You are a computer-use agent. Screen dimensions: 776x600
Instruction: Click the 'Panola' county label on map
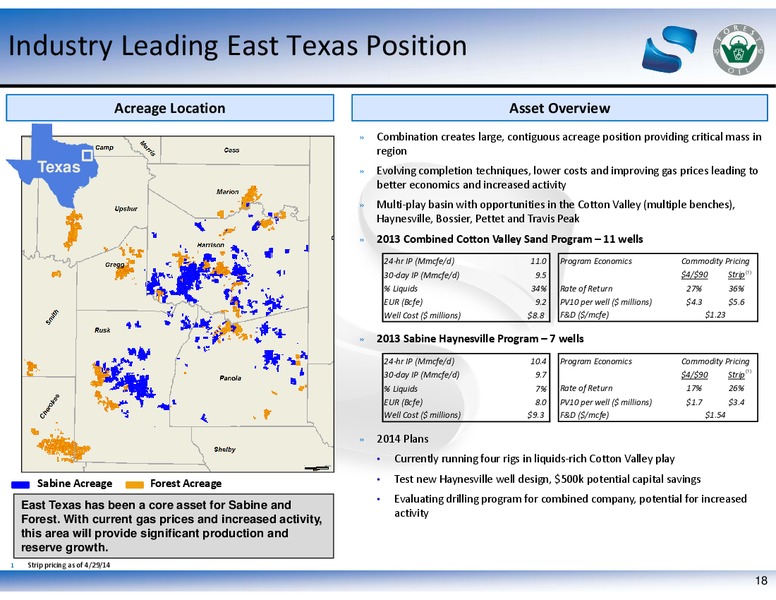(230, 378)
